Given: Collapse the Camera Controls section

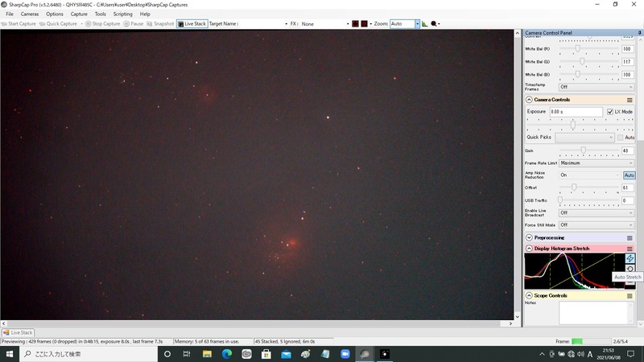Looking at the screenshot, I should pos(529,100).
